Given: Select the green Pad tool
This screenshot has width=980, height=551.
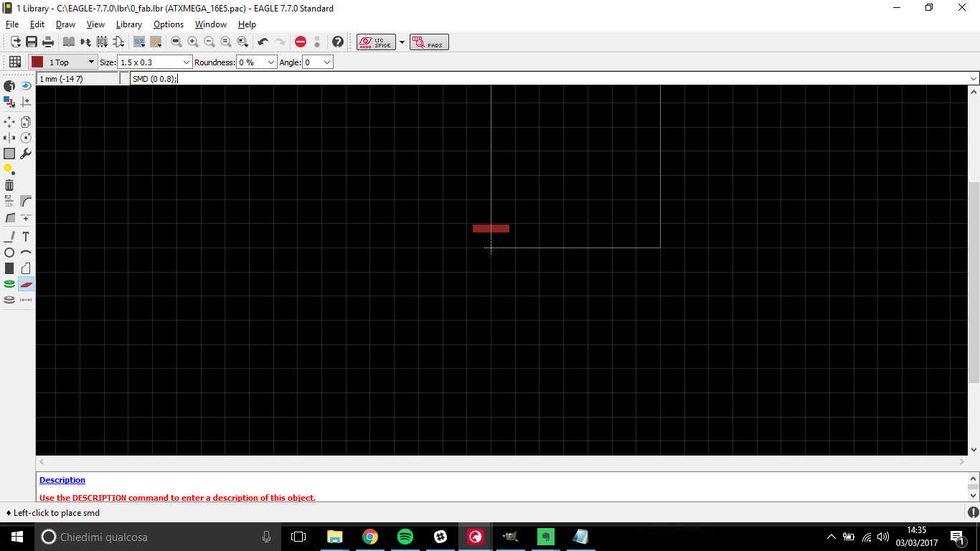Looking at the screenshot, I should click(9, 284).
